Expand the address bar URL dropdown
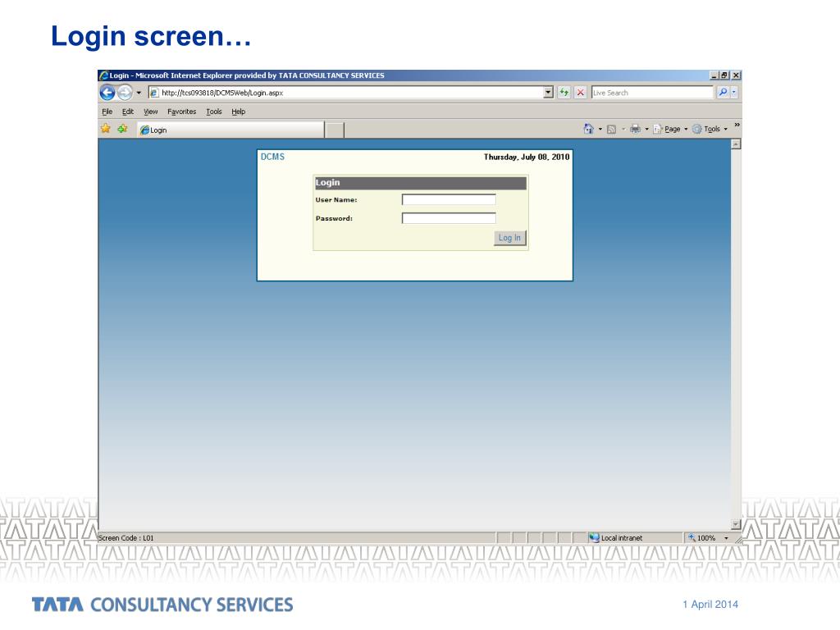Screen dimensions: 840x630 tap(549, 93)
